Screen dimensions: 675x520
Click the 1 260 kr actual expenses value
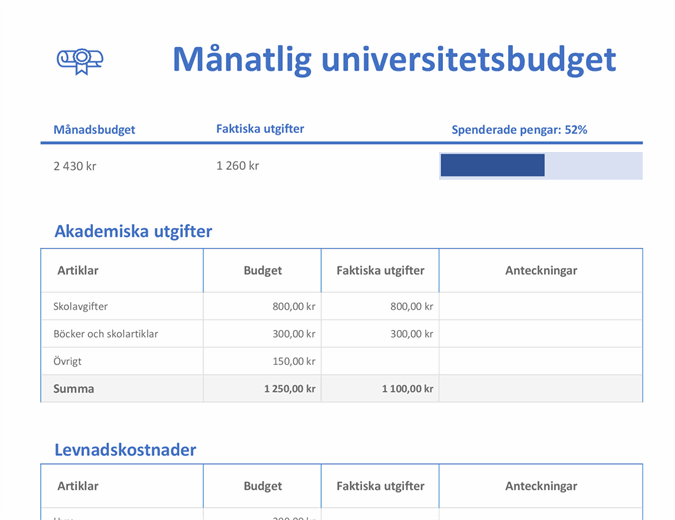pos(237,166)
